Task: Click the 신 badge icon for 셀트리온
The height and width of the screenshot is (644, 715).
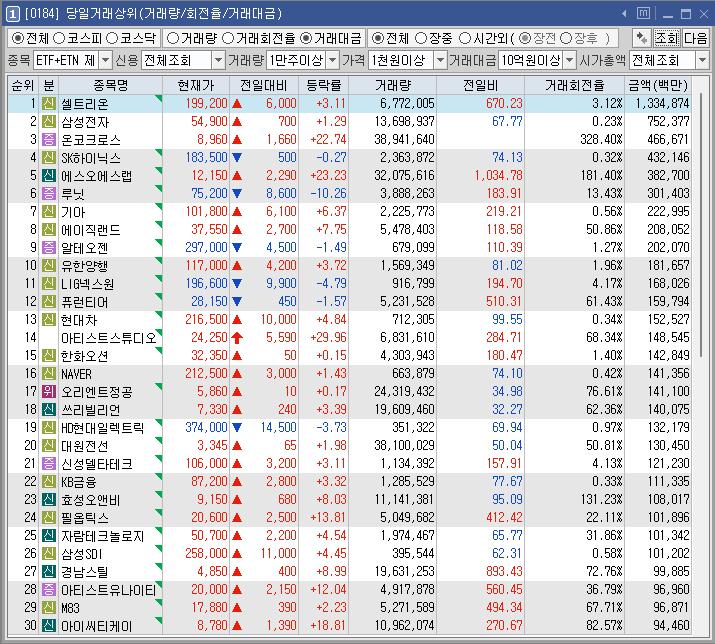Action: point(49,104)
